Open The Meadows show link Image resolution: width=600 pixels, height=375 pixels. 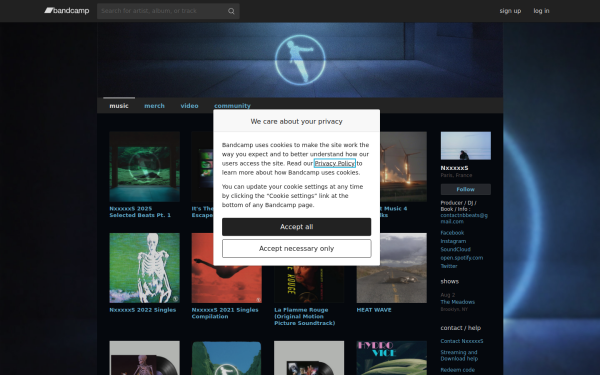(x=458, y=302)
